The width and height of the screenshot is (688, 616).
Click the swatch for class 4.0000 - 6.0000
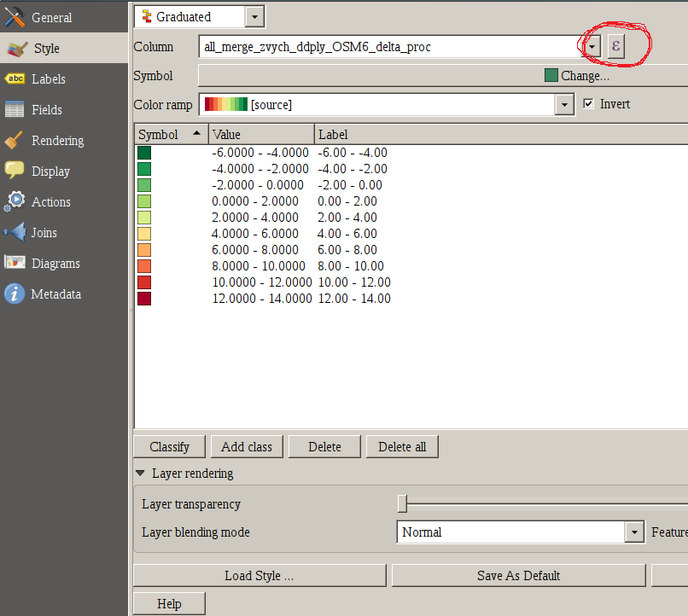click(144, 234)
